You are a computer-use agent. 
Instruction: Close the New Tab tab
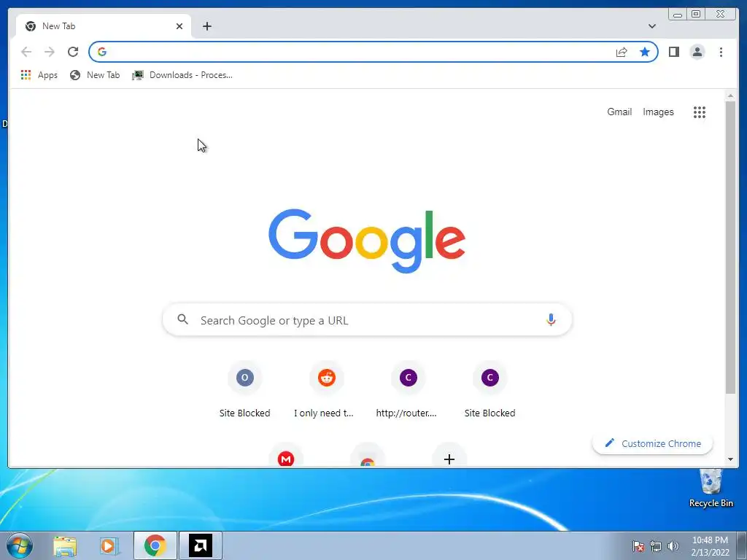pos(179,26)
